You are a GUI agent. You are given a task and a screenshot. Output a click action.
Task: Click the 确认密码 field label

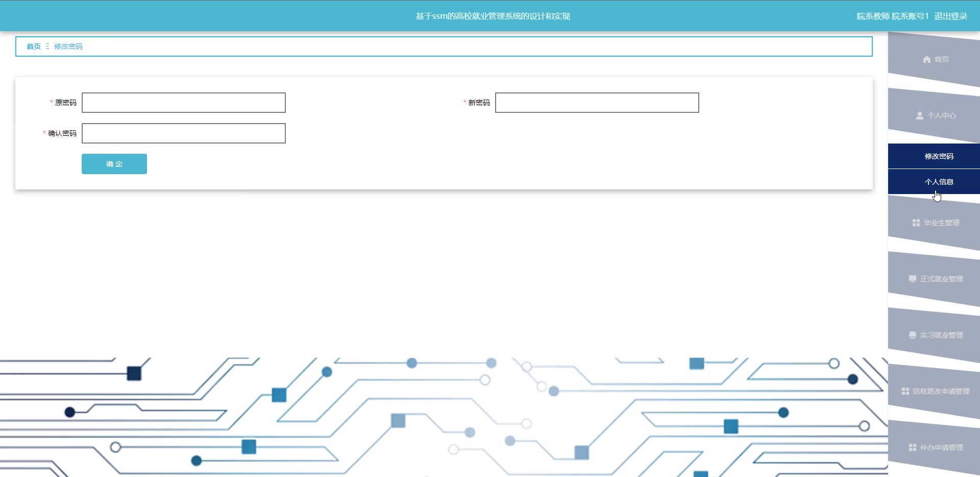tap(62, 133)
